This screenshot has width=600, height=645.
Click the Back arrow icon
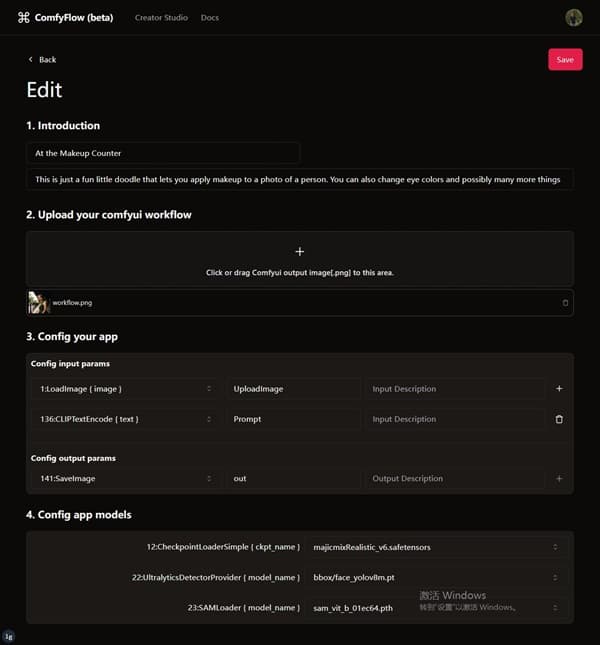click(30, 60)
